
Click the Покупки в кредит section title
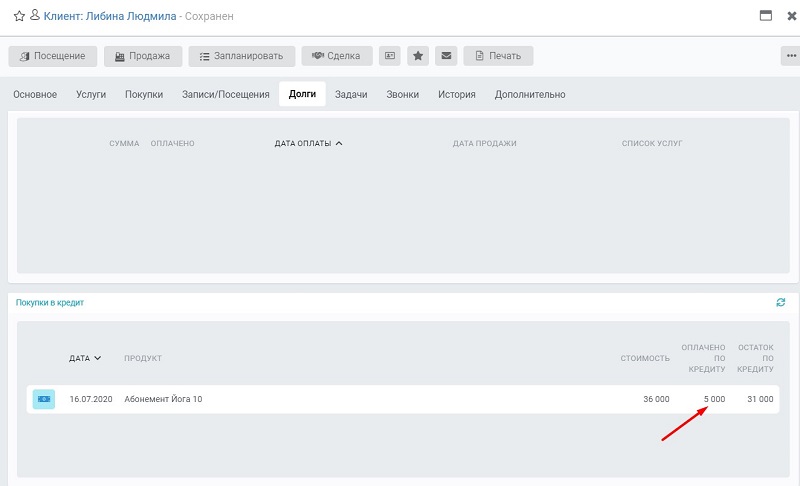point(49,302)
